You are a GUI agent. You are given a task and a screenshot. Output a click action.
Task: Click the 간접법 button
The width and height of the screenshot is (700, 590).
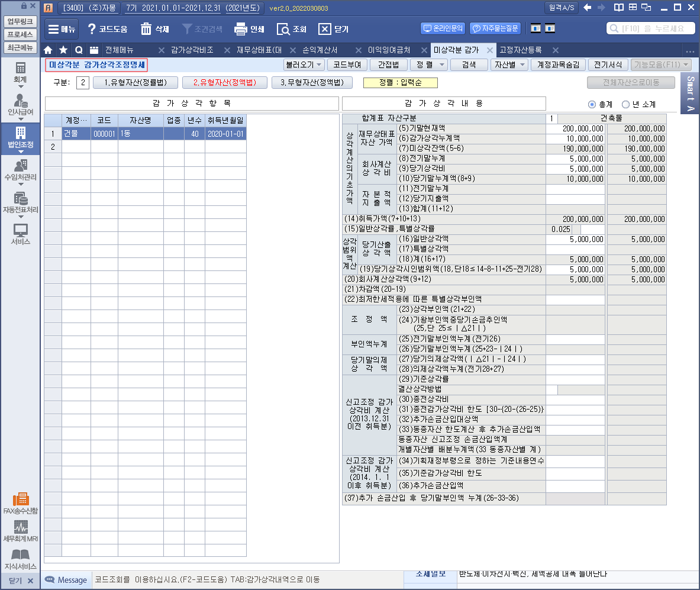[x=388, y=65]
